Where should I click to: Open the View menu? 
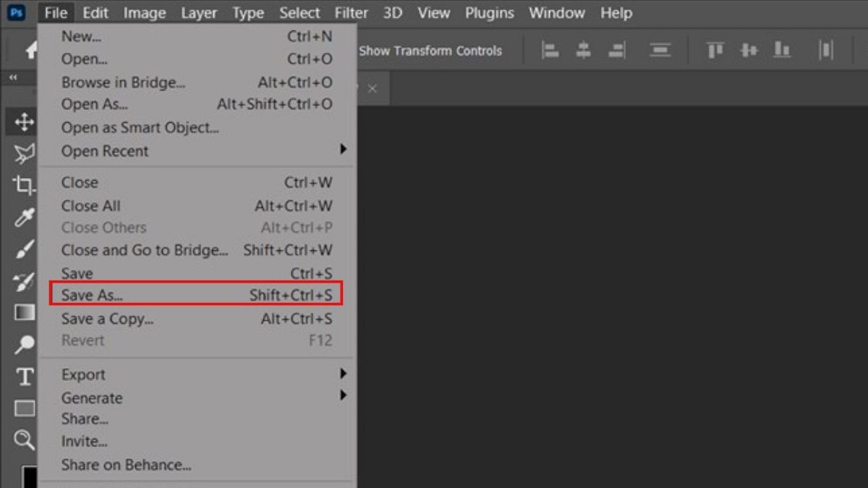pos(433,12)
